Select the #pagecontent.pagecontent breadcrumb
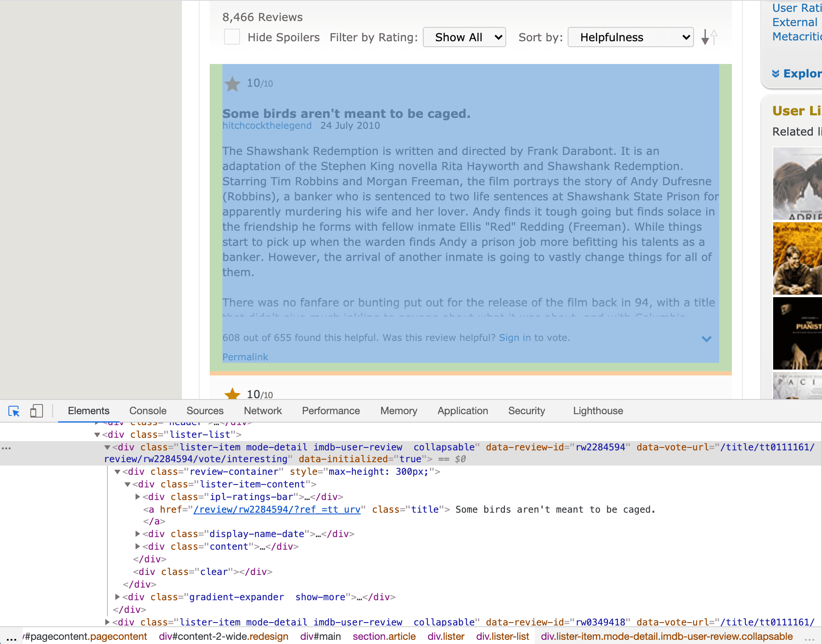Screen dimensions: 822x644 point(85,636)
